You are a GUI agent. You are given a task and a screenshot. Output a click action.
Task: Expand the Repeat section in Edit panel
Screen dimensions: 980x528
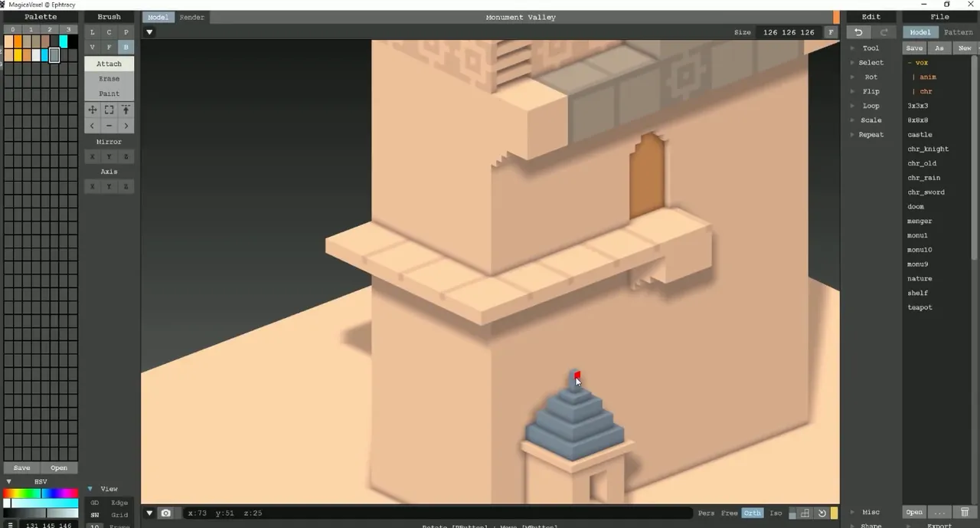[x=871, y=134]
